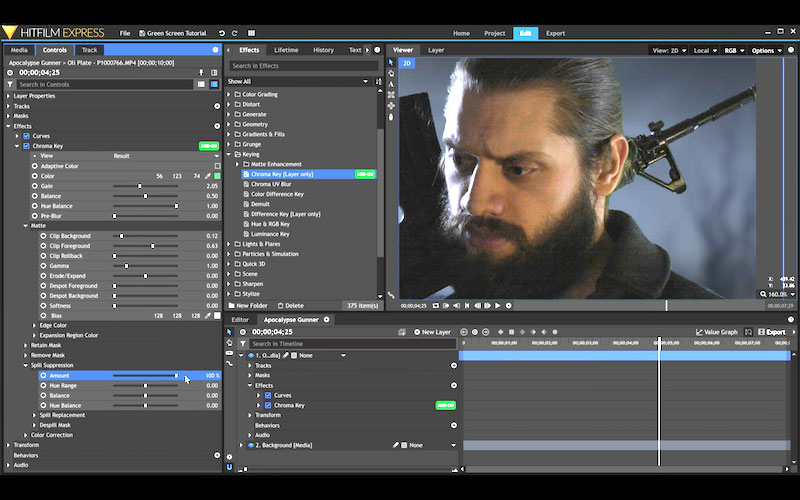
Task: Expand the Color Grading effects folder
Action: pyautogui.click(x=229, y=94)
